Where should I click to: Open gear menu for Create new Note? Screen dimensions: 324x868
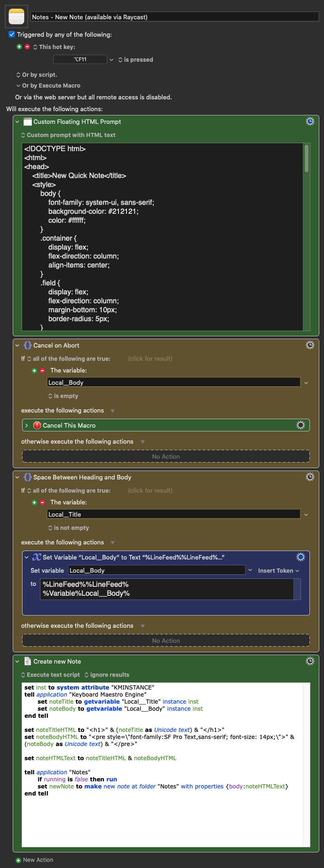tap(310, 661)
